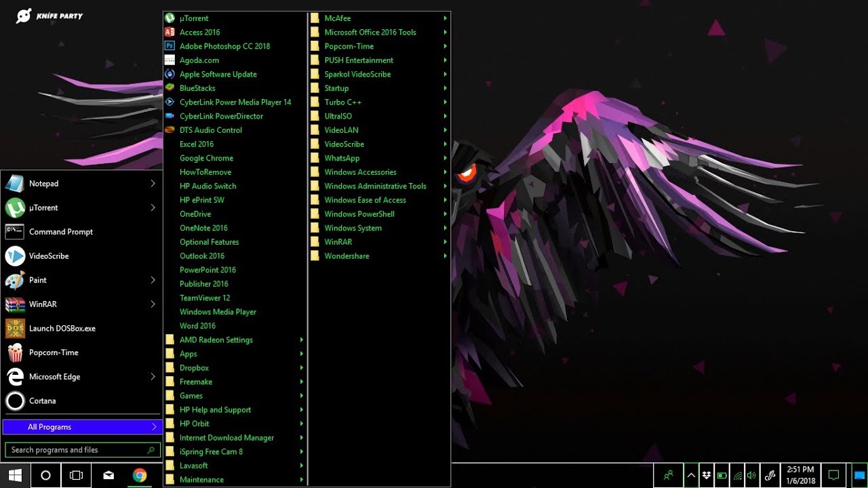Open the Action Center notifications
Image resolution: width=868 pixels, height=488 pixels.
click(x=834, y=475)
